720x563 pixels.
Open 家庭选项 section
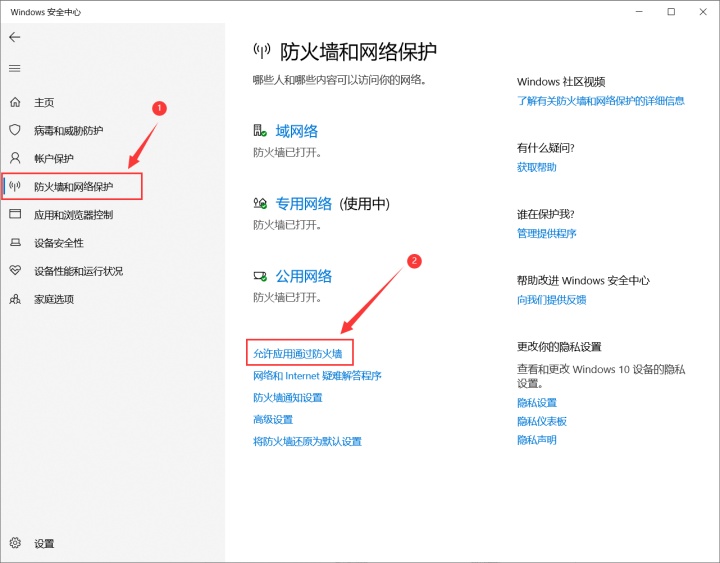tap(54, 299)
